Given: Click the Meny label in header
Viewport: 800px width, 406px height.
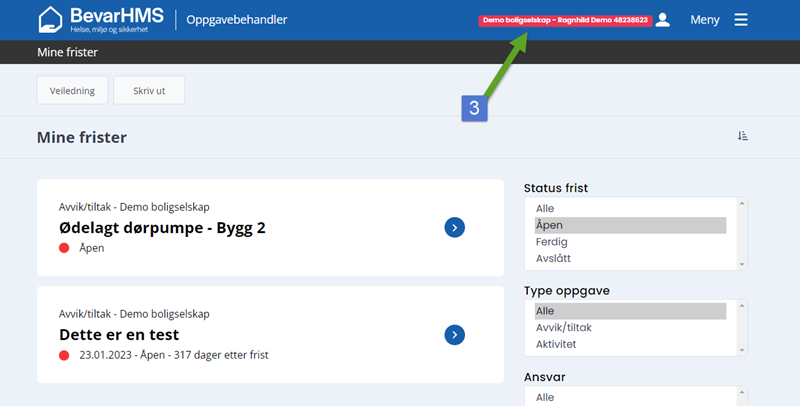Looking at the screenshot, I should 704,19.
